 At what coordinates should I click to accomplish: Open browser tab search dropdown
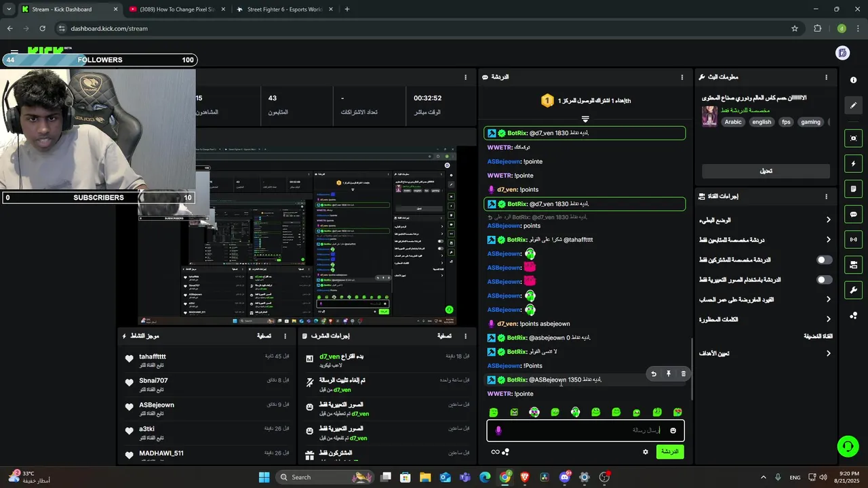pos(8,9)
